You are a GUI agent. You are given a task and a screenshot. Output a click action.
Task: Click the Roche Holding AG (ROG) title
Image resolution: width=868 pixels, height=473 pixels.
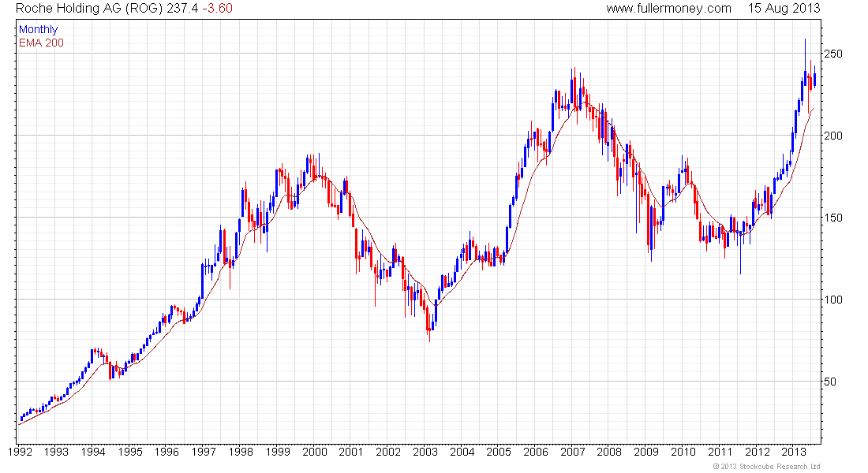point(89,9)
